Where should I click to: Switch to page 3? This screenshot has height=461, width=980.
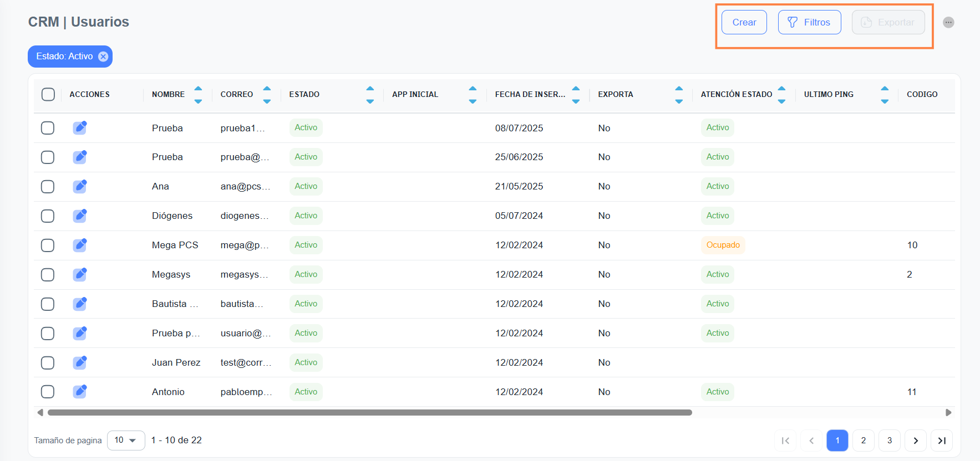pos(889,440)
